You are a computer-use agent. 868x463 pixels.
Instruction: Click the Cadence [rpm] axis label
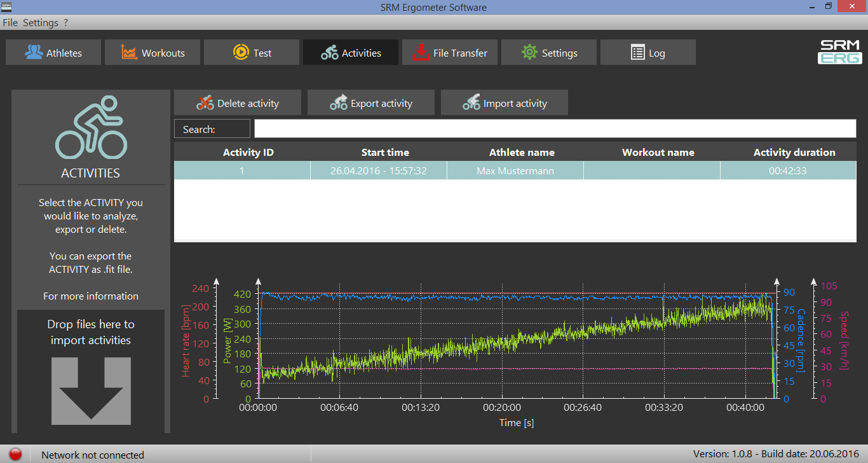pos(801,342)
